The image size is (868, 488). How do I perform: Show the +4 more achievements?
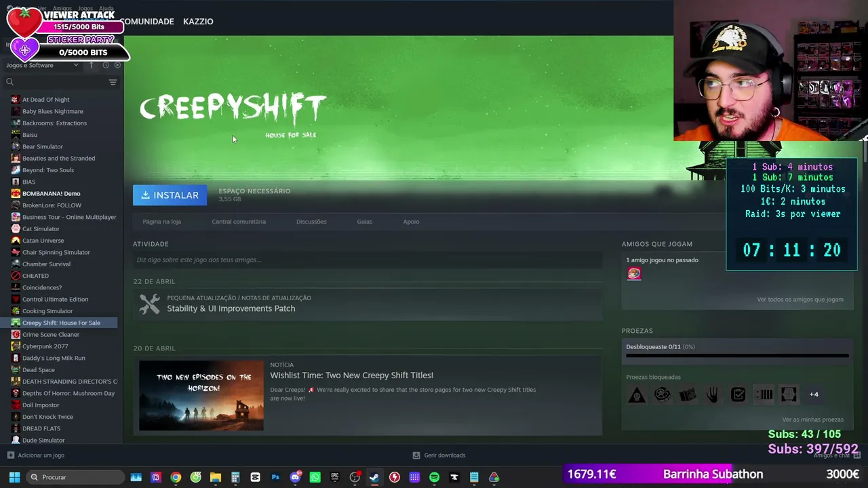(814, 394)
